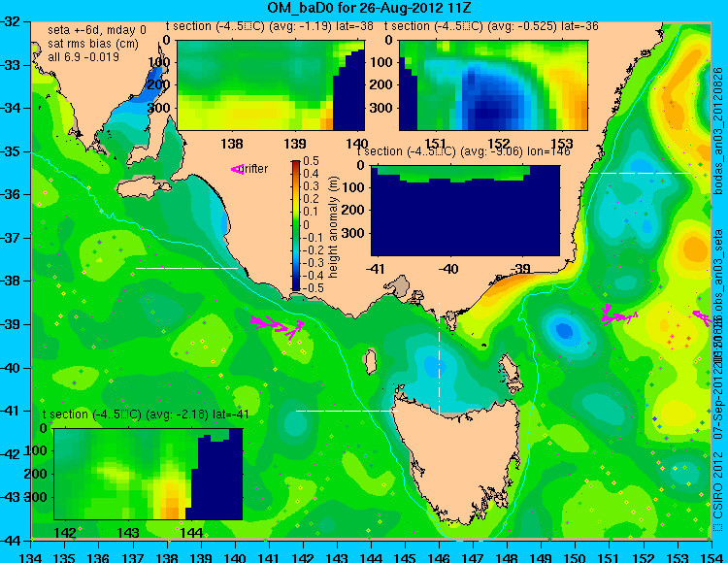The image size is (728, 563).
Task: Click King Island northwest of Tasmania
Action: tap(370, 361)
